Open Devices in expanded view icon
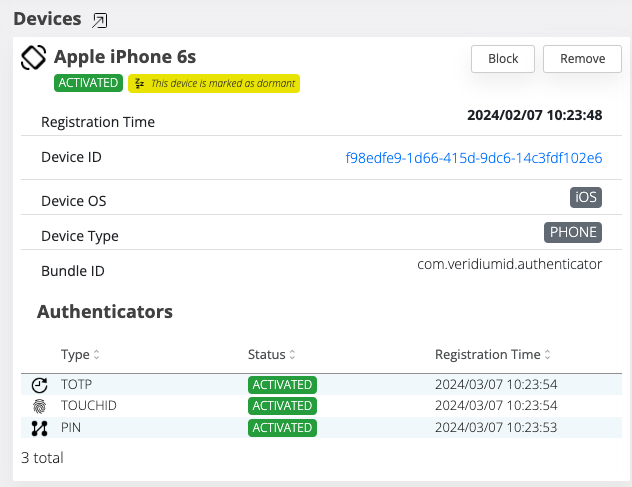Screen dimensions: 632x487 pos(99,20)
